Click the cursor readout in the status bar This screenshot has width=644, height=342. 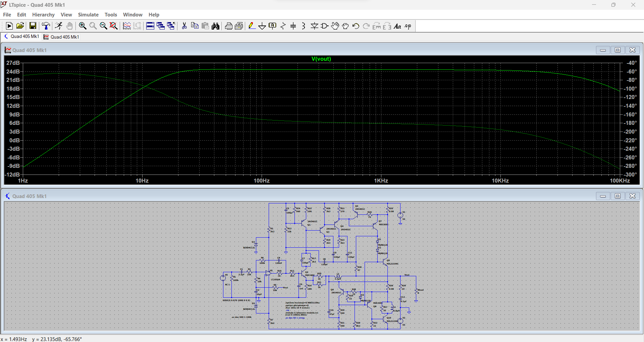point(41,339)
